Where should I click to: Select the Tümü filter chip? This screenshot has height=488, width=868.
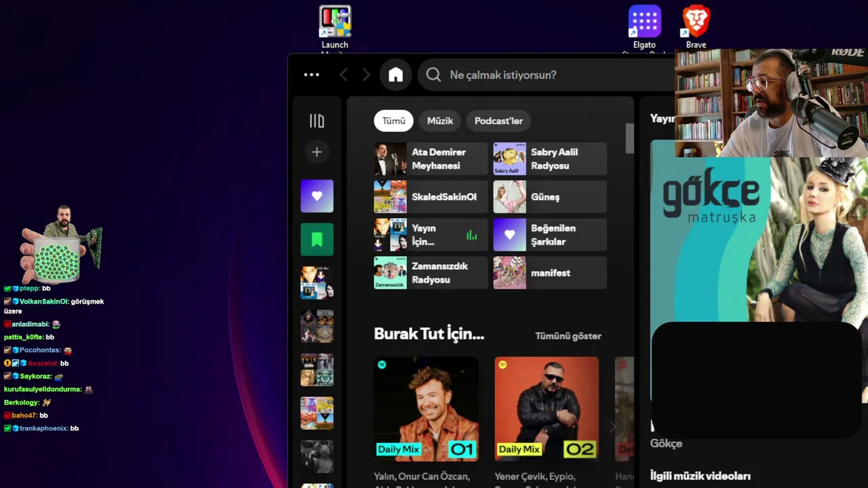coord(393,121)
